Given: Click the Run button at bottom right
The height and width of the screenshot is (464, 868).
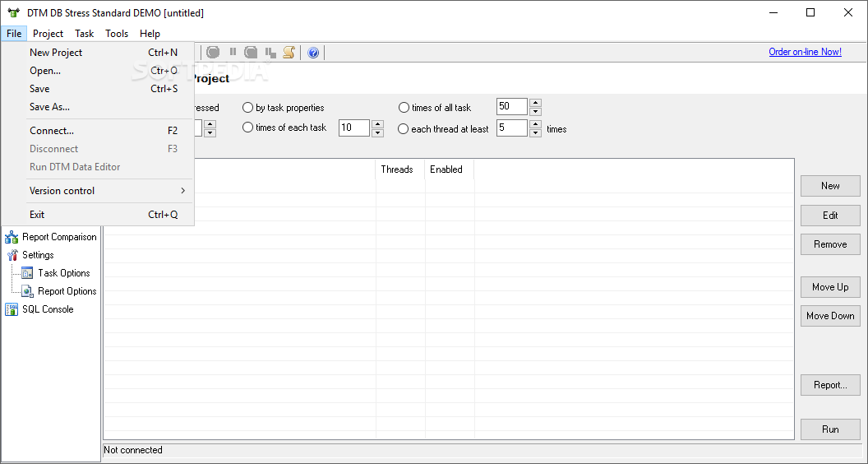Looking at the screenshot, I should (830, 429).
